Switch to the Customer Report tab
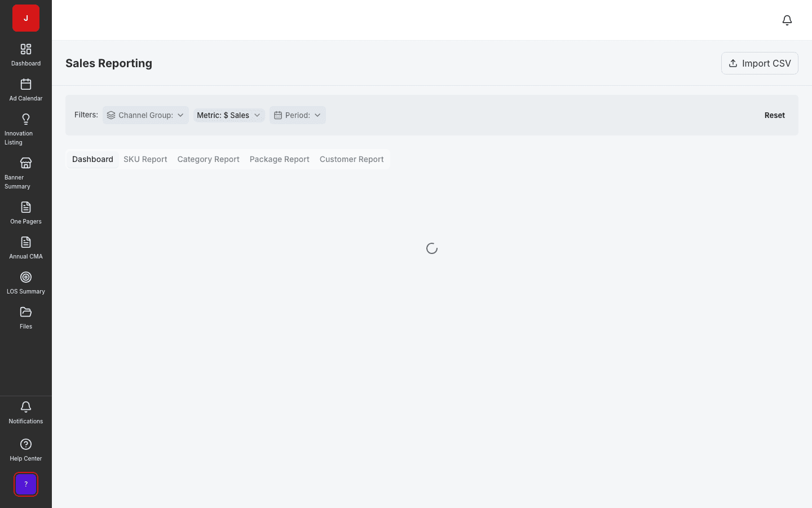This screenshot has width=812, height=508. coord(352,159)
